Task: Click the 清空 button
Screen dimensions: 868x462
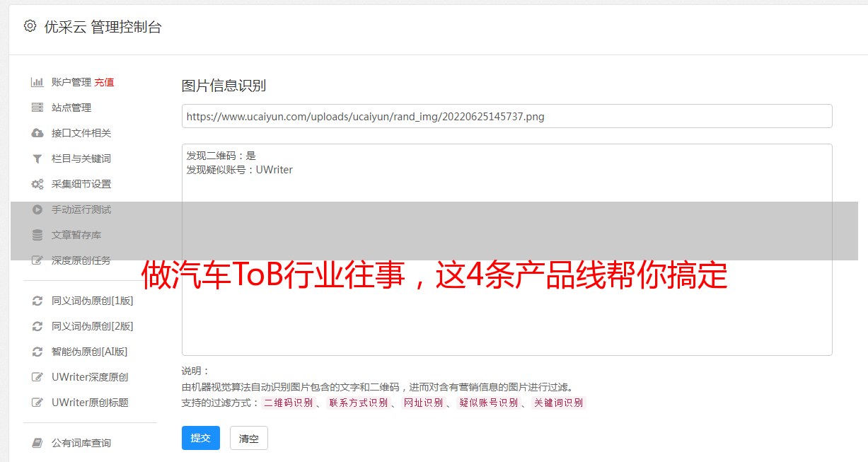Action: (249, 438)
